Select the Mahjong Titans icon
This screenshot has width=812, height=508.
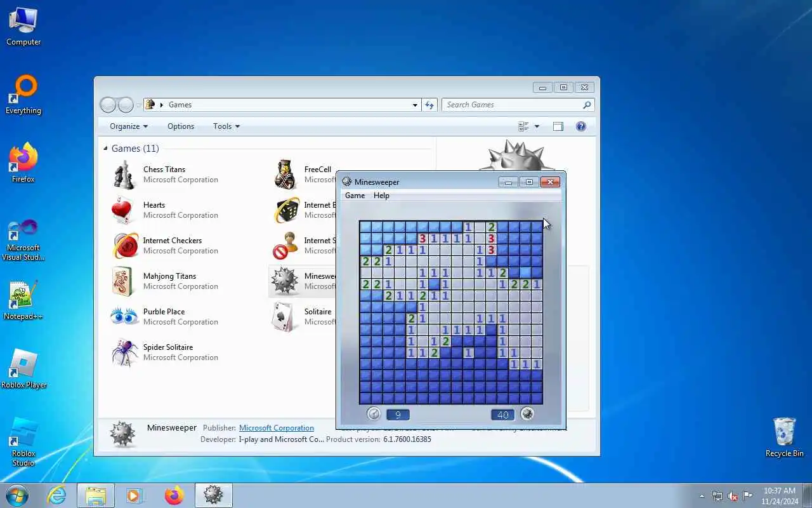123,281
